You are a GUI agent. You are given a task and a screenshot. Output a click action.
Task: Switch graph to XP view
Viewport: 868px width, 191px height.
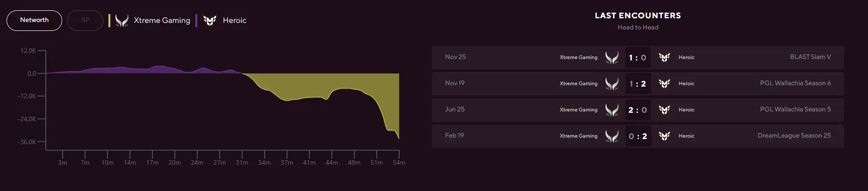pyautogui.click(x=85, y=21)
